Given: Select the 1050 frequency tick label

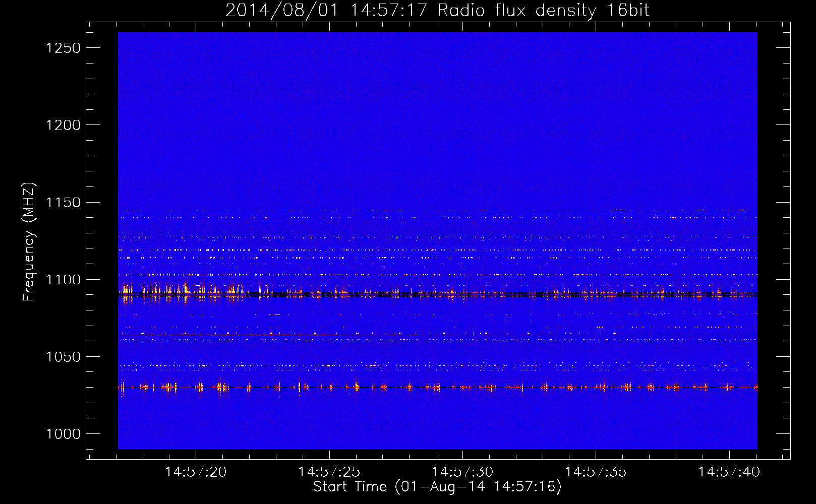Looking at the screenshot, I should coord(63,357).
